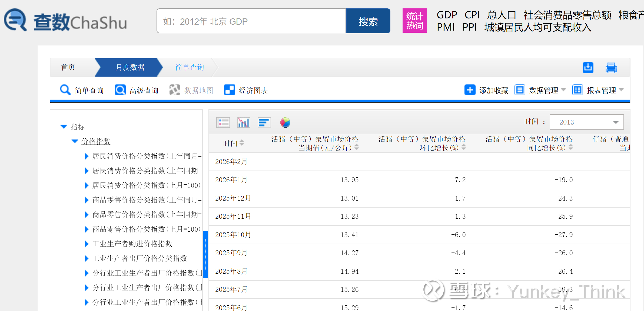Screen dimensions: 644x311
Task: Select the pie chart view icon
Action: coord(285,122)
